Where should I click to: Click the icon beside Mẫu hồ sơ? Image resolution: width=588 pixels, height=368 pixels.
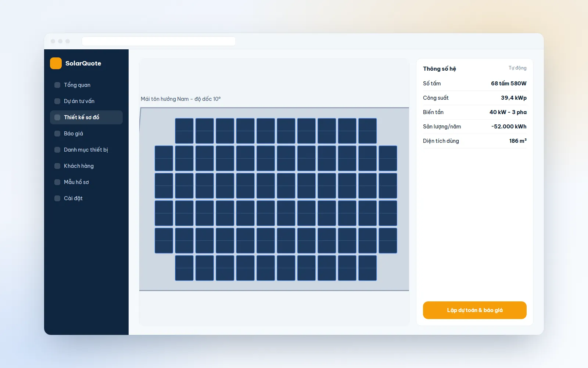(57, 182)
